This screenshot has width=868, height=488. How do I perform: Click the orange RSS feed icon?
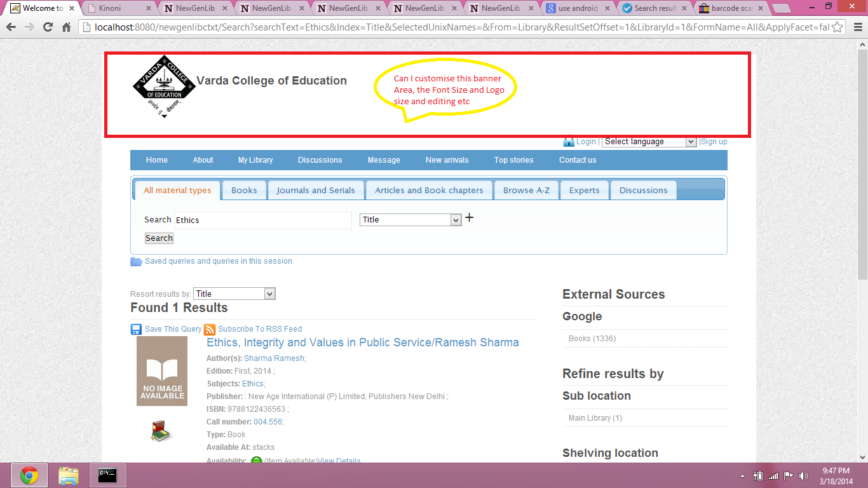210,329
